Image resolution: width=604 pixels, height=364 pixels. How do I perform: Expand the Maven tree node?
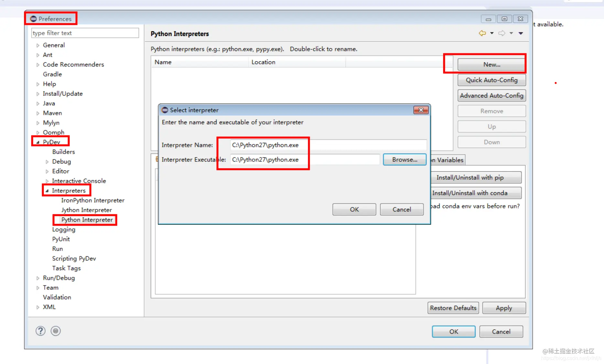[x=38, y=113]
